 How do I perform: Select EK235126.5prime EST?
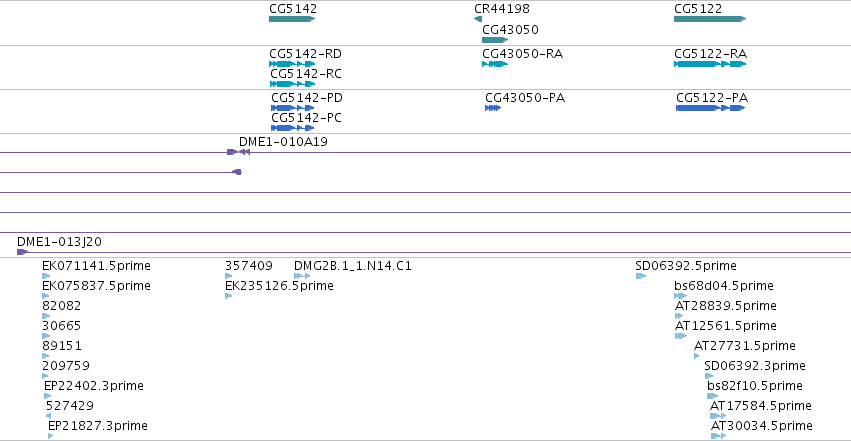pos(279,286)
